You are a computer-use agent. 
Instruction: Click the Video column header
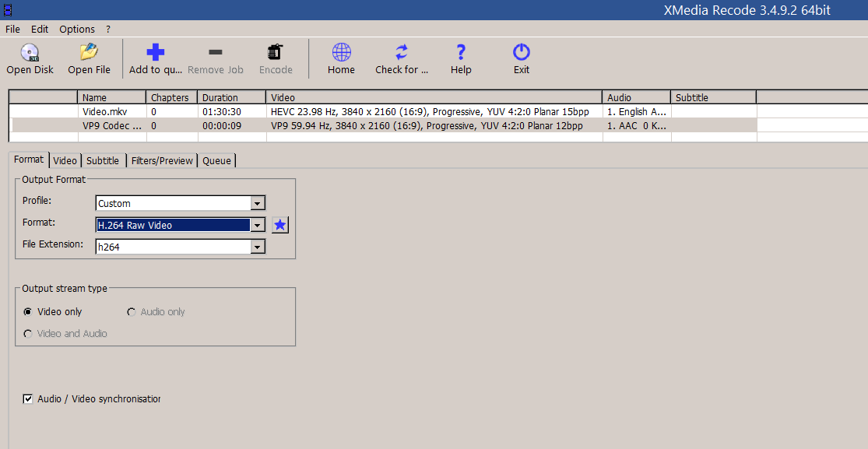[x=434, y=97]
